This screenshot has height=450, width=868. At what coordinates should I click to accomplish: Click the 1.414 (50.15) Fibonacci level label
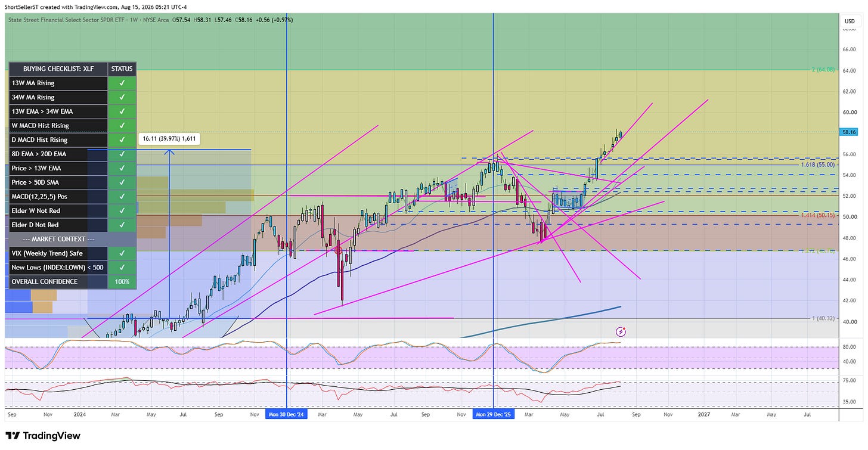tap(817, 215)
